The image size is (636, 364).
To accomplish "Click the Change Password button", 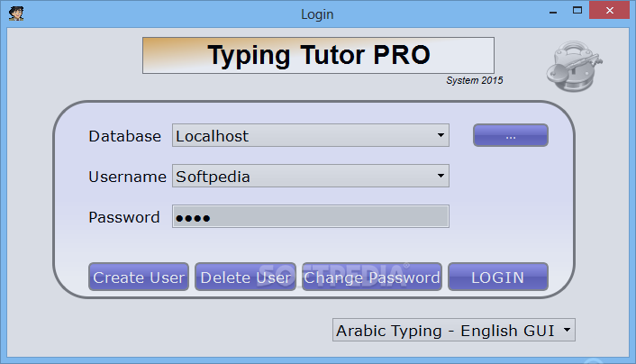I will pos(372,278).
